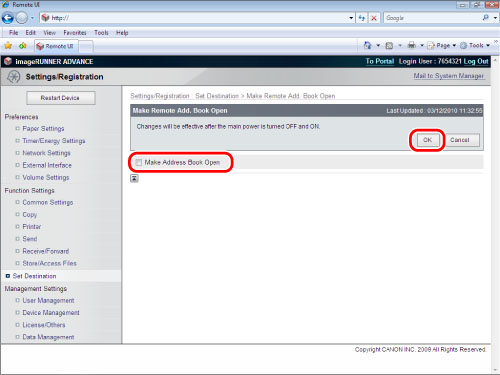Click the browser Back arrow button

(8, 18)
